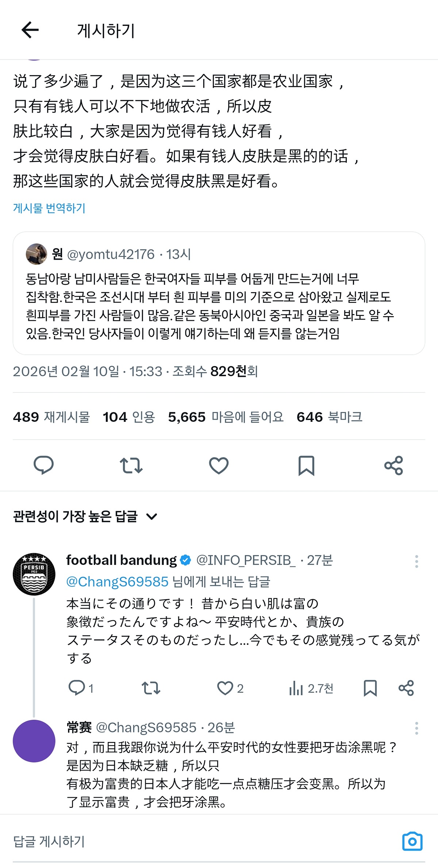Screen dimensions: 438x868
Task: Tap the back arrow icon
Action: [30, 30]
